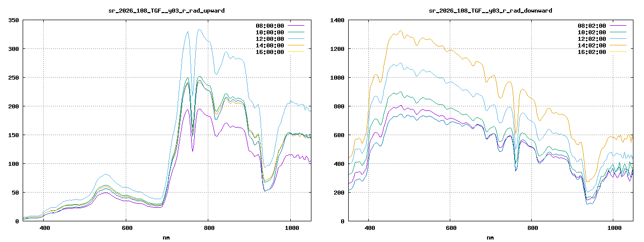Click the nm axis label under upward chart
Screen dimensions: 644x242
pyautogui.click(x=167, y=237)
